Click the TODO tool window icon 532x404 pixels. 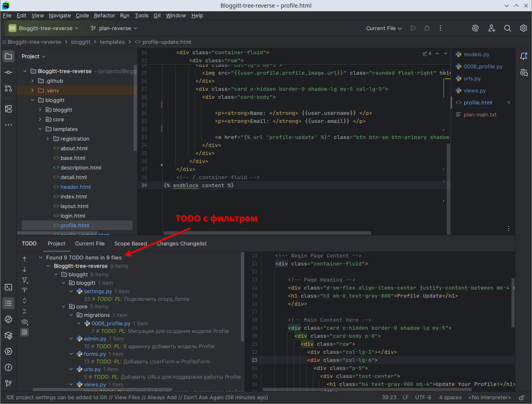pos(8,303)
